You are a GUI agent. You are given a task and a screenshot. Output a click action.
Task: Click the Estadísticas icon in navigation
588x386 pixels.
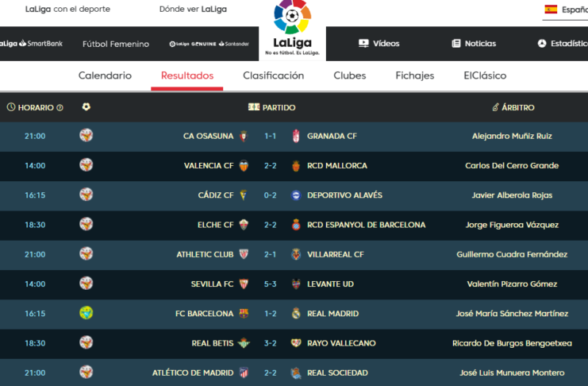[542, 44]
